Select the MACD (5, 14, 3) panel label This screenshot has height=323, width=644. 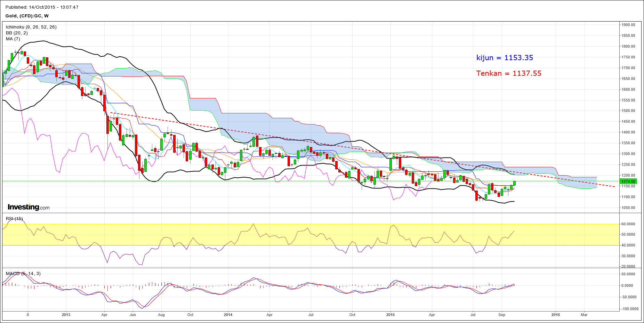pos(23,274)
